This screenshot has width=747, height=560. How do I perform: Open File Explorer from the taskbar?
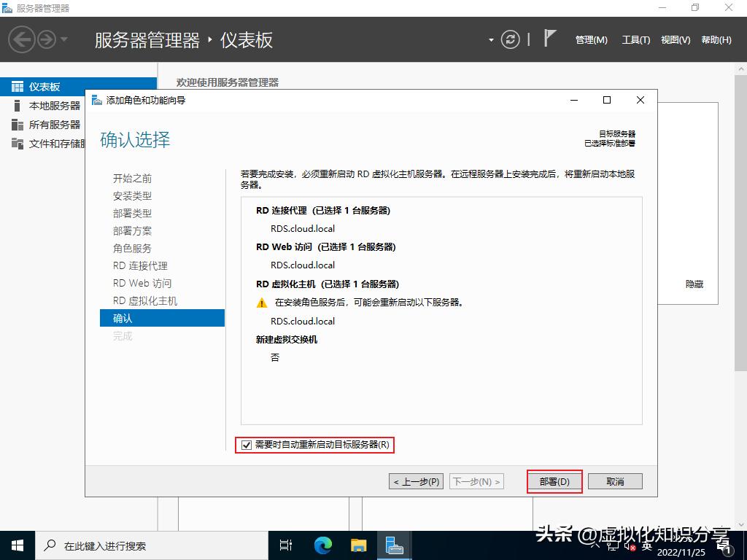[x=358, y=545]
